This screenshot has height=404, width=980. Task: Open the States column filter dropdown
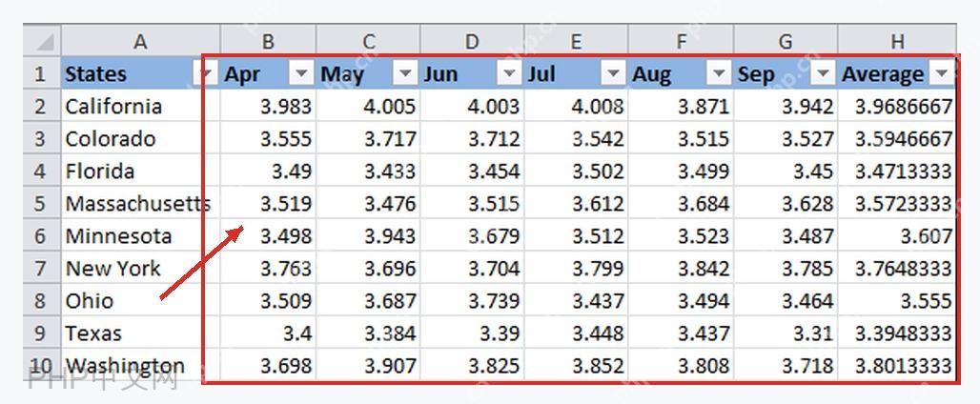point(204,73)
